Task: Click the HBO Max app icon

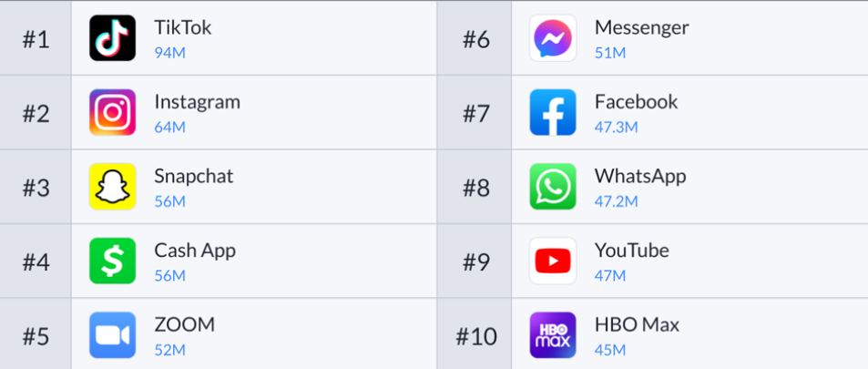Action: click(x=553, y=335)
